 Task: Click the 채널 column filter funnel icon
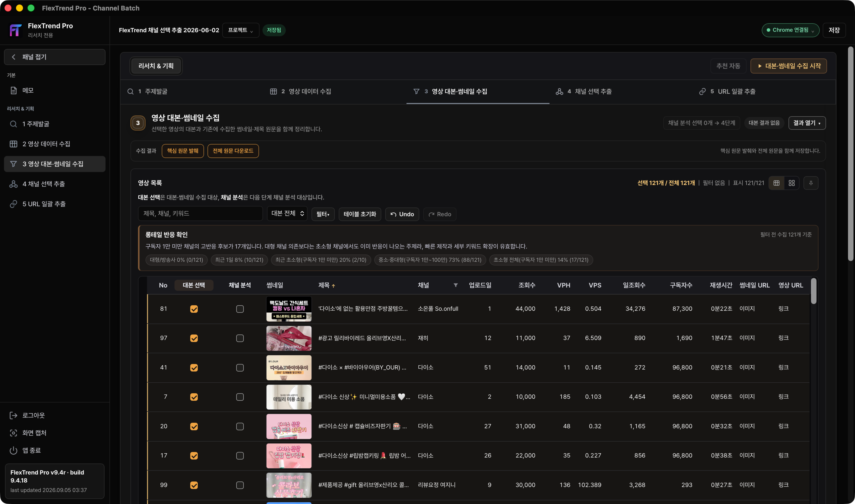coord(456,285)
